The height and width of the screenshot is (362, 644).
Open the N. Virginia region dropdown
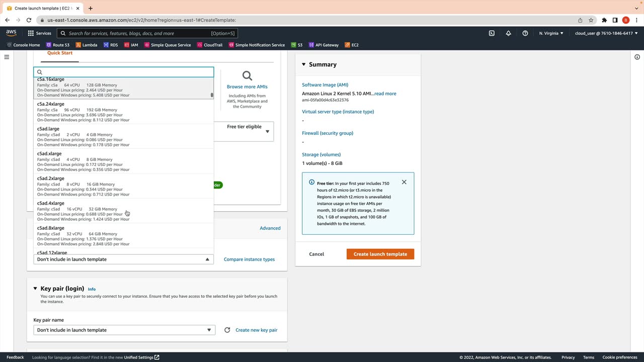[551, 33]
